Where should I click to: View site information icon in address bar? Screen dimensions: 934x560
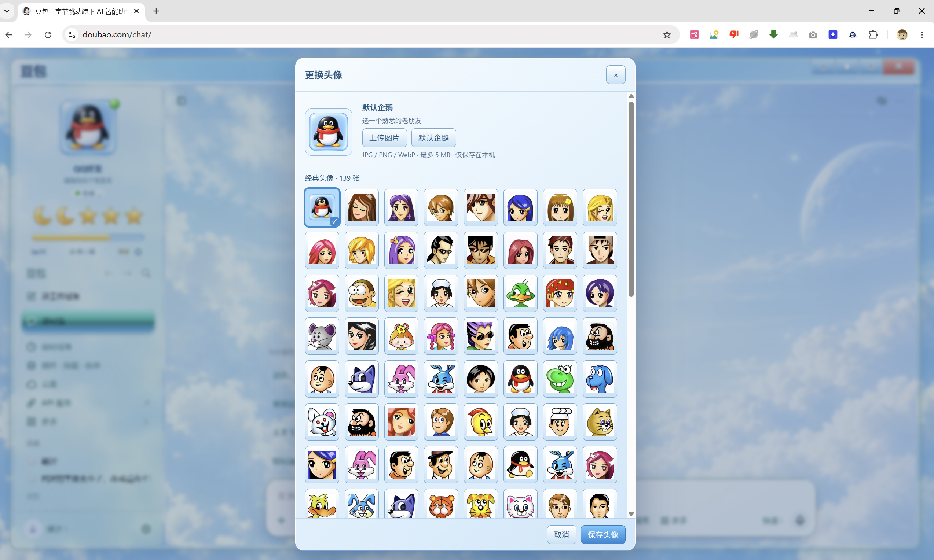(x=72, y=35)
